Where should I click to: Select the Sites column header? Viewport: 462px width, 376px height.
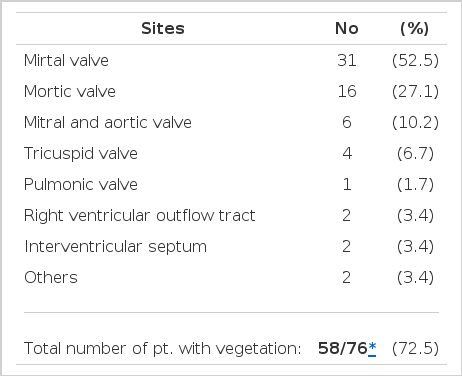point(163,28)
